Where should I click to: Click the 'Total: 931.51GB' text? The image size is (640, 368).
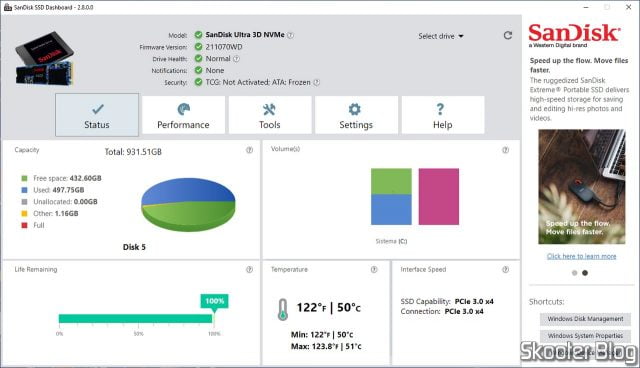(x=133, y=152)
